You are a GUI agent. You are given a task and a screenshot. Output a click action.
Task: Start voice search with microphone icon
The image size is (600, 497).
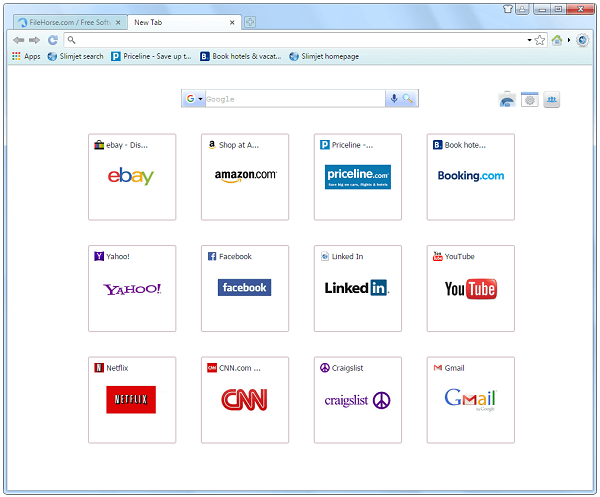point(394,99)
